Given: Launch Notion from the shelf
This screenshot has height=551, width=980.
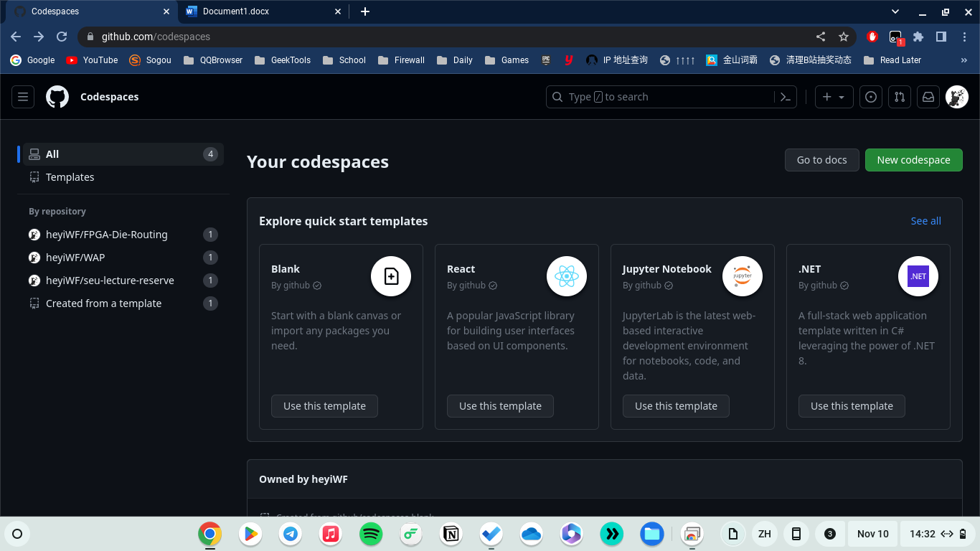Looking at the screenshot, I should pyautogui.click(x=451, y=534).
